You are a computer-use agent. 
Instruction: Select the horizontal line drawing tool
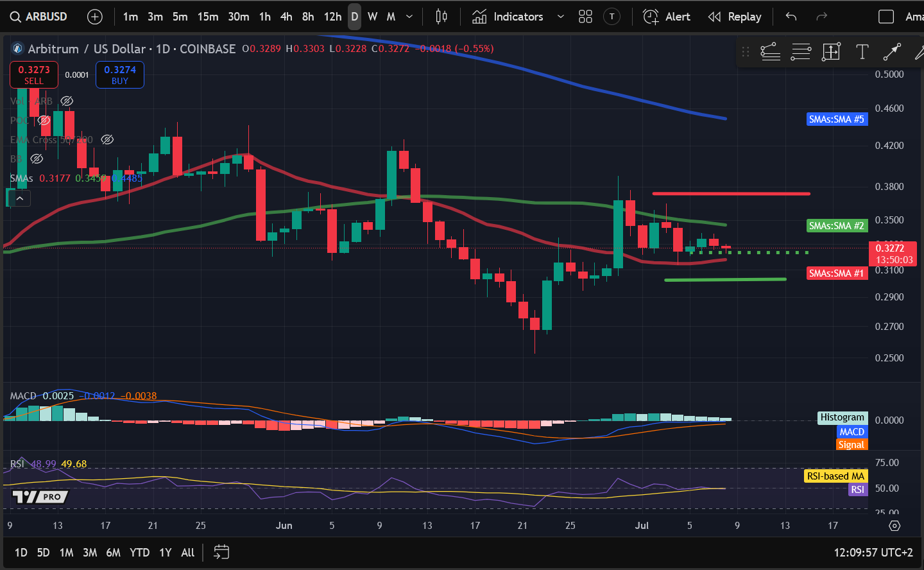click(x=801, y=52)
